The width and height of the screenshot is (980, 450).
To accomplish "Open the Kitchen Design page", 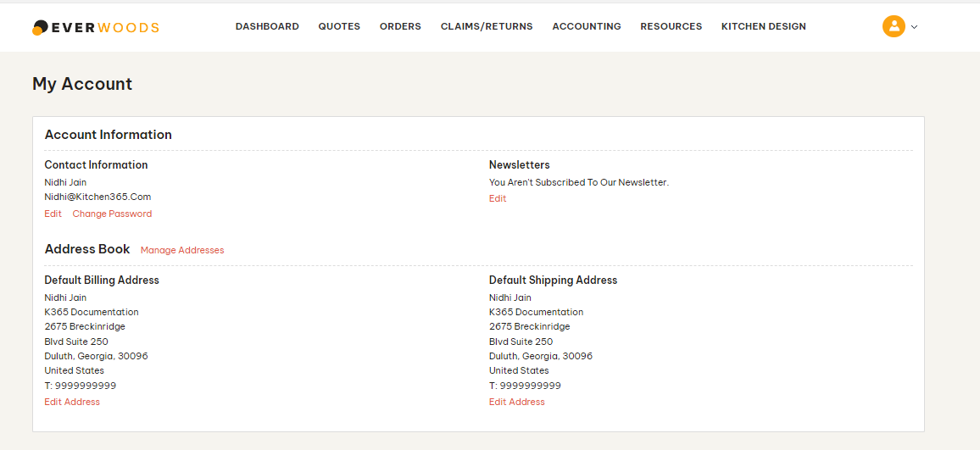I will tap(763, 26).
